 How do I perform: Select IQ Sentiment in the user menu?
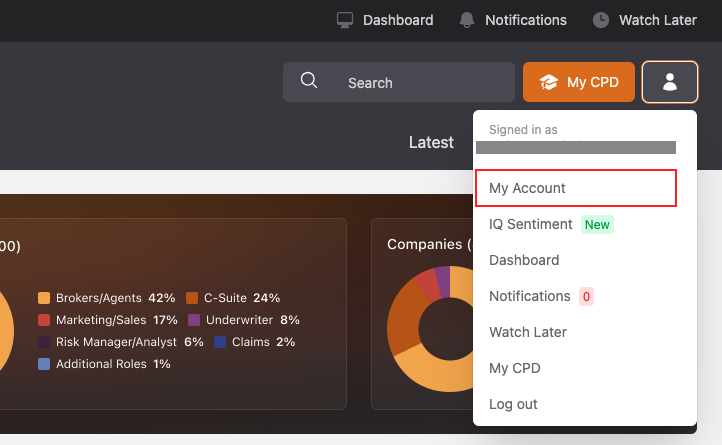pos(531,224)
